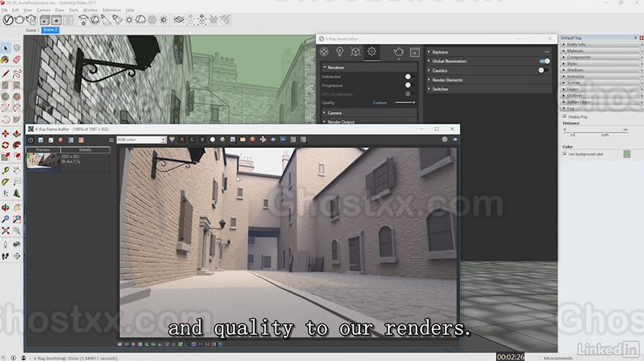Image resolution: width=644 pixels, height=361 pixels.
Task: Open the Extensions menu
Action: pos(111,10)
